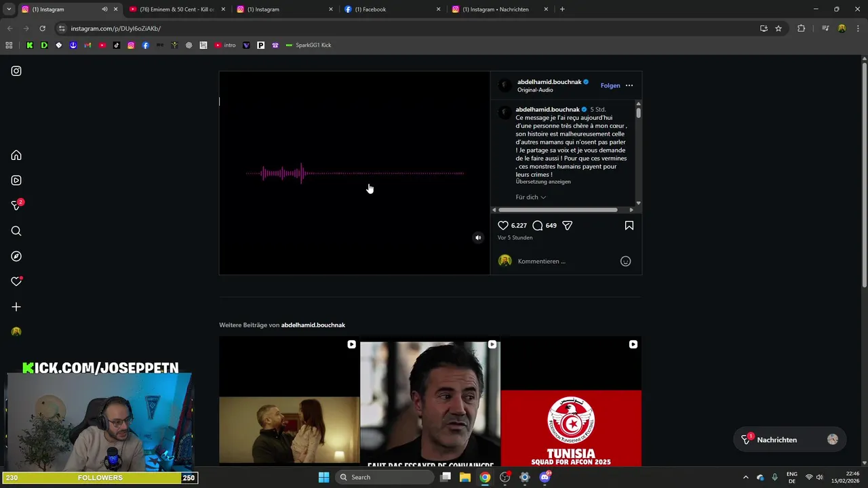Switch to the Eminem & 50 Cent YouTube tab
This screenshot has height=488, width=868.
(177, 9)
